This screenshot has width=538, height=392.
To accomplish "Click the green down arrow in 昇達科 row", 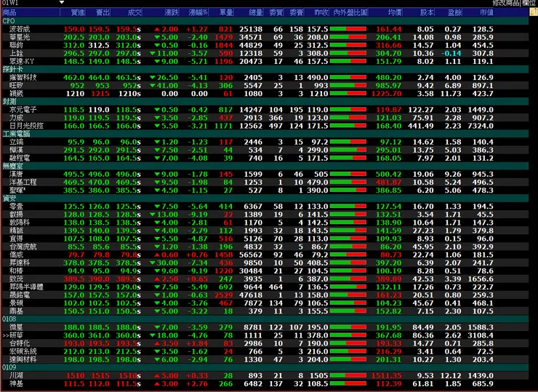I will [x=153, y=263].
